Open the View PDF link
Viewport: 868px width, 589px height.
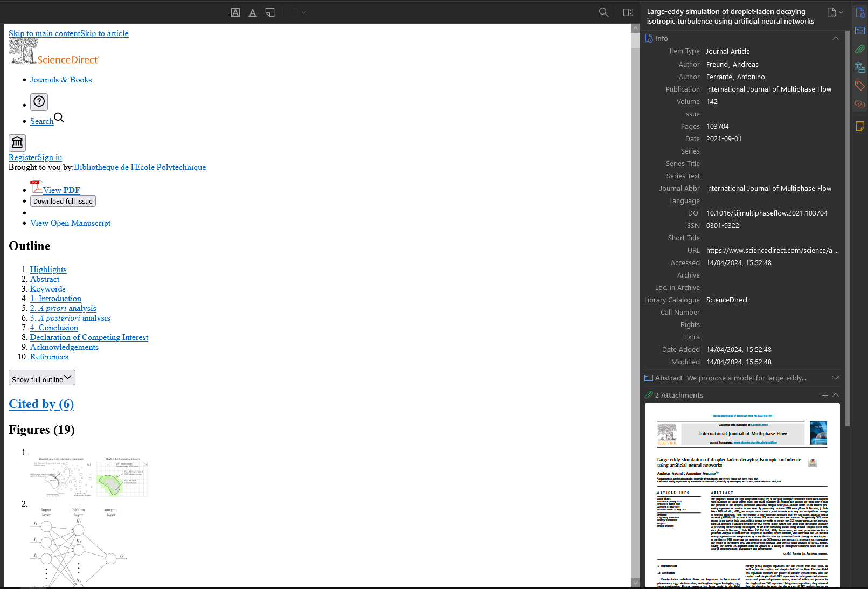click(x=62, y=190)
